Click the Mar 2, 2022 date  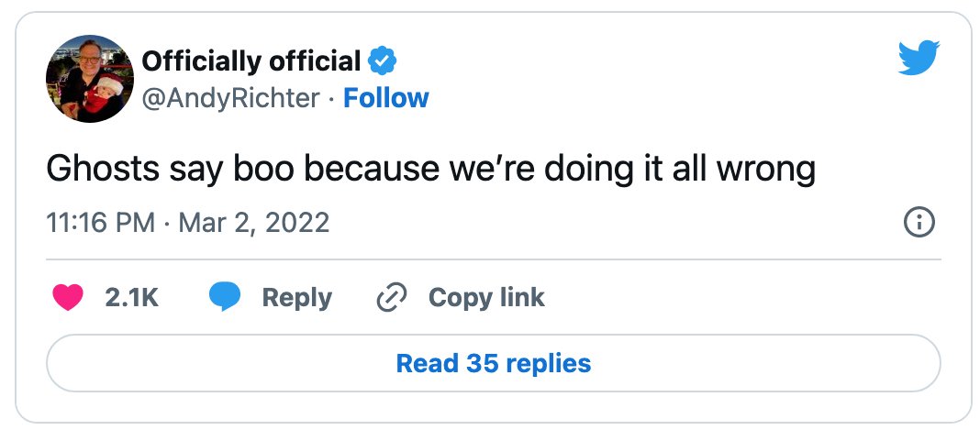point(254,223)
